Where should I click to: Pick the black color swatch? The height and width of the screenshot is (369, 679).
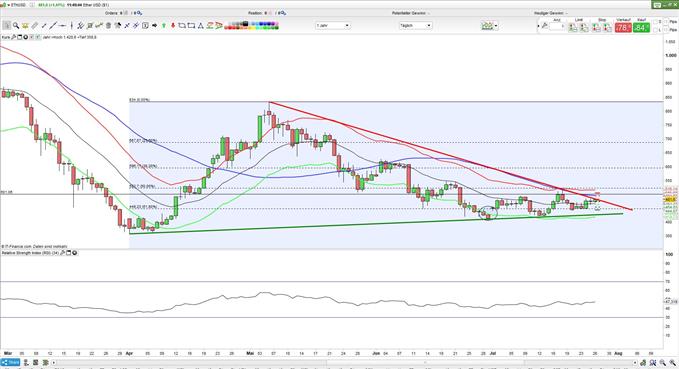click(245, 23)
